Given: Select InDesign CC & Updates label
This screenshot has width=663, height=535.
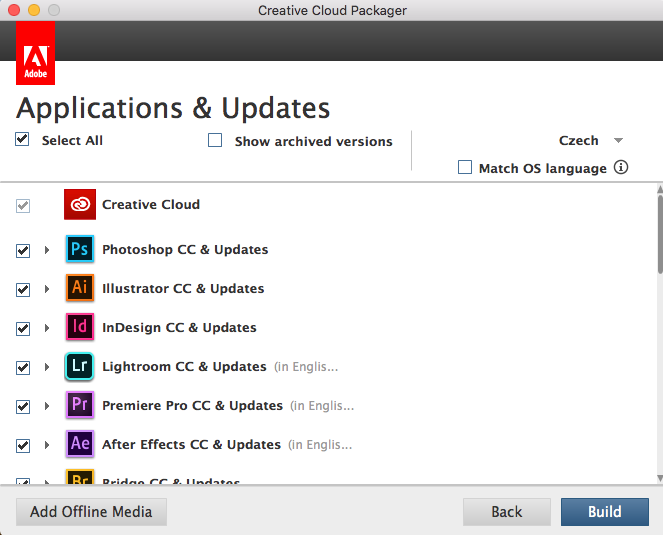Looking at the screenshot, I should (x=179, y=327).
